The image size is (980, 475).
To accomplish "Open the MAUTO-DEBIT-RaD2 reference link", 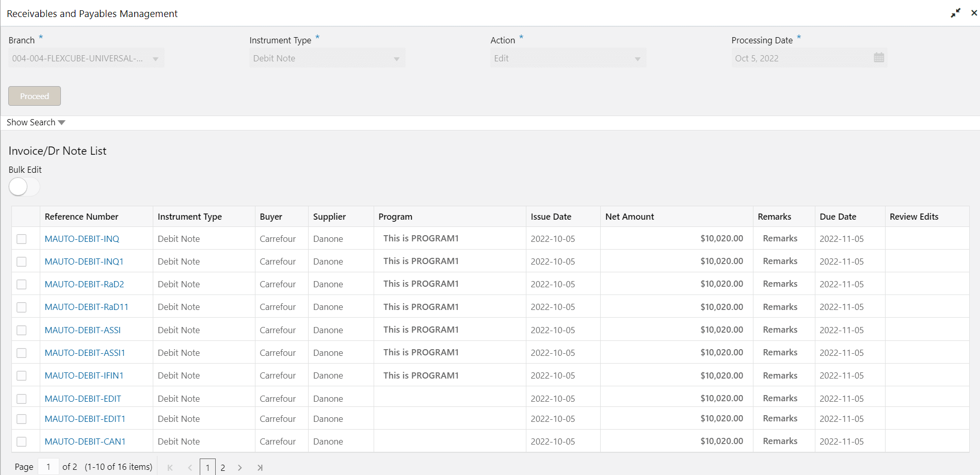I will 85,284.
